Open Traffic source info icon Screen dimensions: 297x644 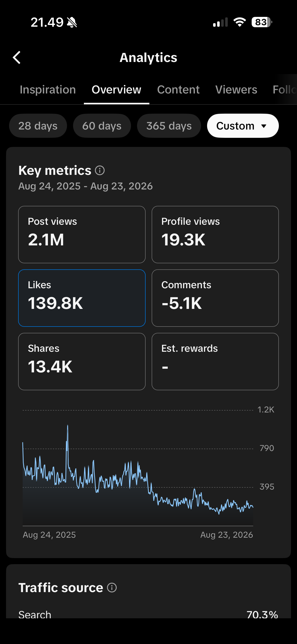pos(112,588)
